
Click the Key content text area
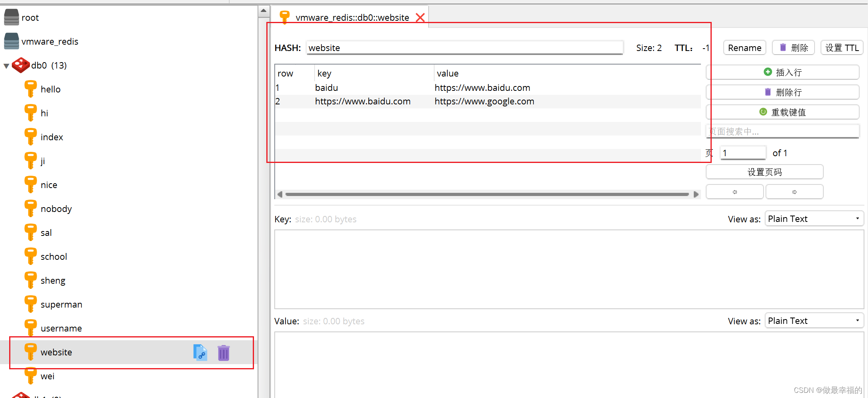pos(569,269)
